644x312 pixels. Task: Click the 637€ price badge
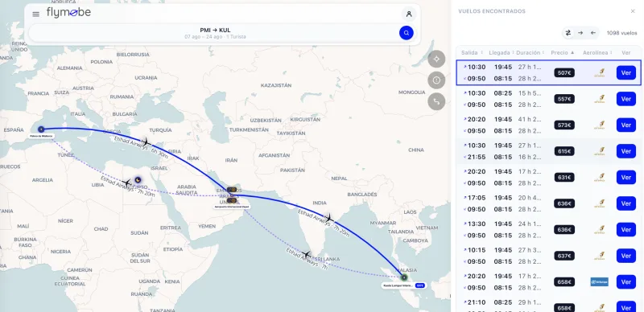(x=564, y=256)
